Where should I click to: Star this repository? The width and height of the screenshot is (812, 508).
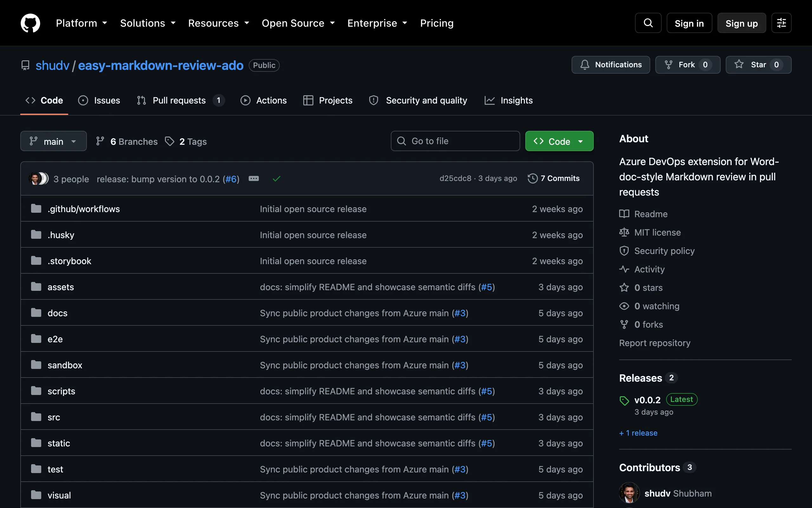758,65
